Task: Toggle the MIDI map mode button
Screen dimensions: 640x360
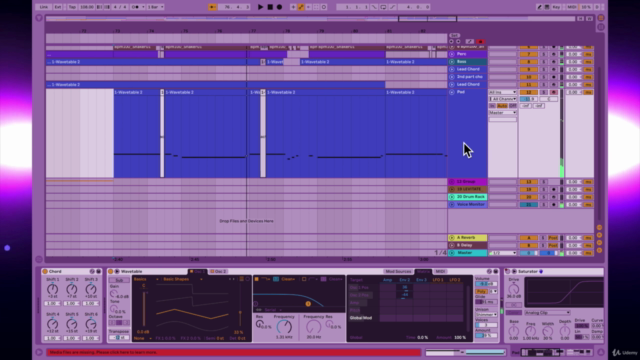Action: pos(572,7)
